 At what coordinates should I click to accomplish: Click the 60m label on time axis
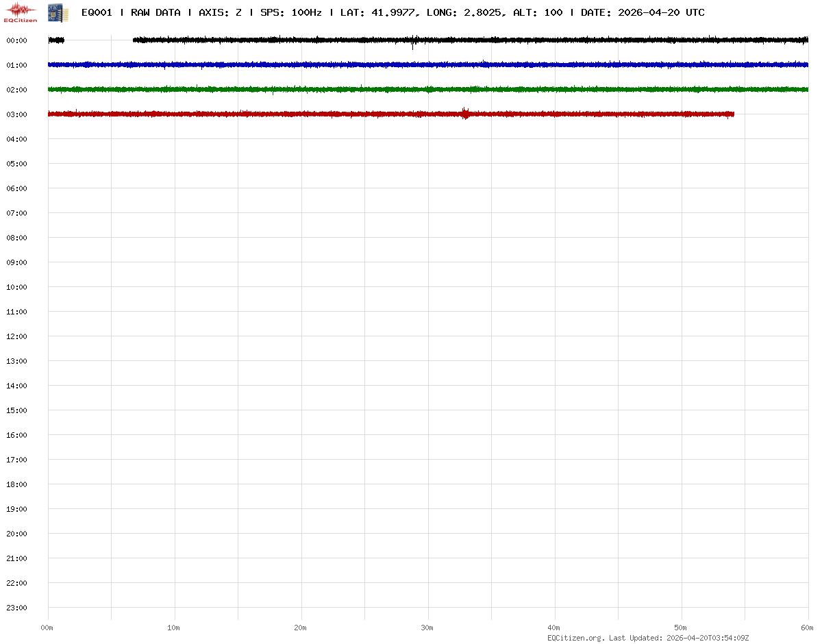coord(807,628)
